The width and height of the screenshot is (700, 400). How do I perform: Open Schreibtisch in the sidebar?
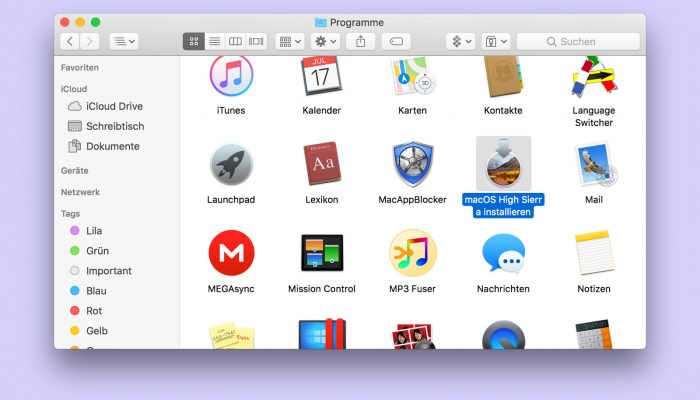click(x=117, y=126)
